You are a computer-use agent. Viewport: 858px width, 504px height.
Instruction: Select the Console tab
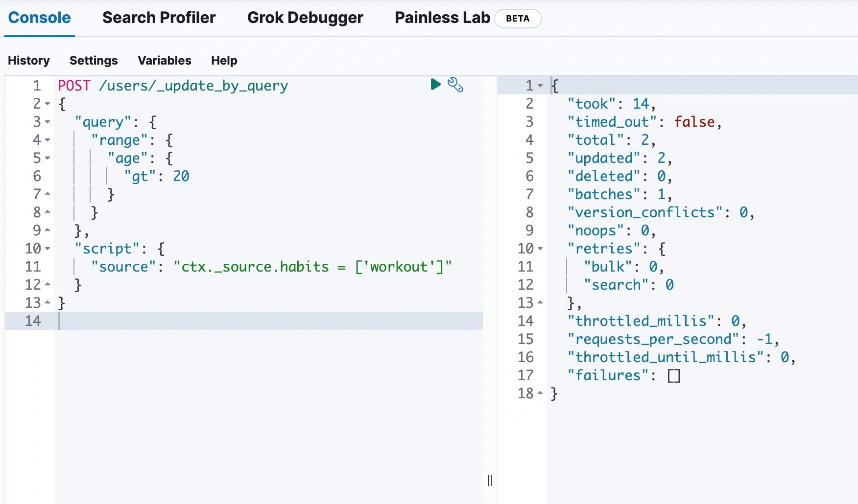[39, 18]
